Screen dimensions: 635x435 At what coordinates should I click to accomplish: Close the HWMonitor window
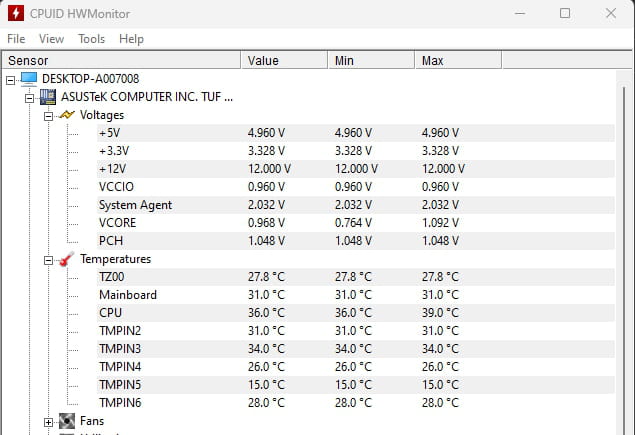point(611,13)
